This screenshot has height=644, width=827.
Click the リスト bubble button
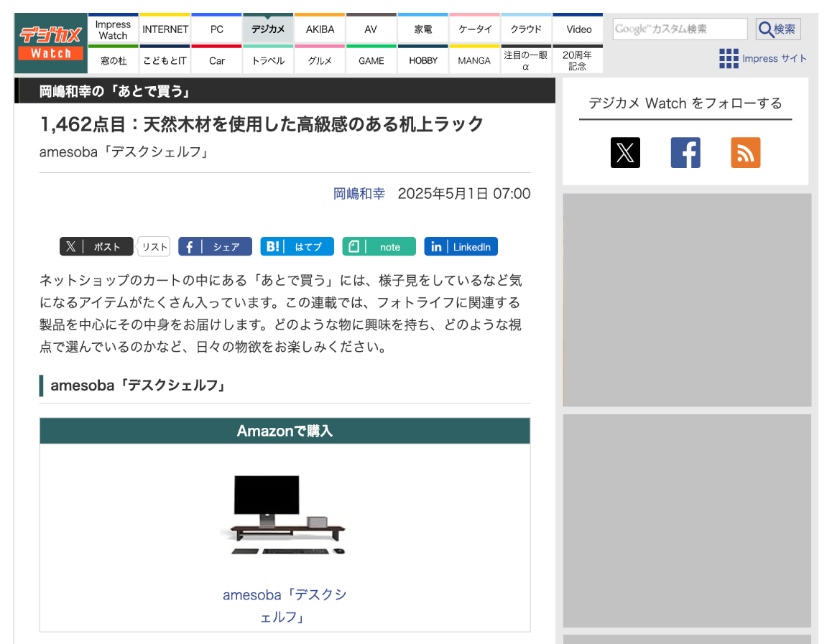tap(154, 247)
